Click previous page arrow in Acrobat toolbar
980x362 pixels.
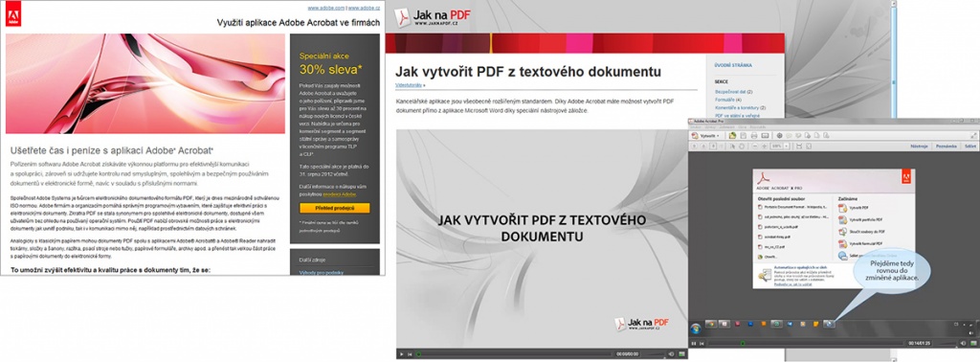694,146
